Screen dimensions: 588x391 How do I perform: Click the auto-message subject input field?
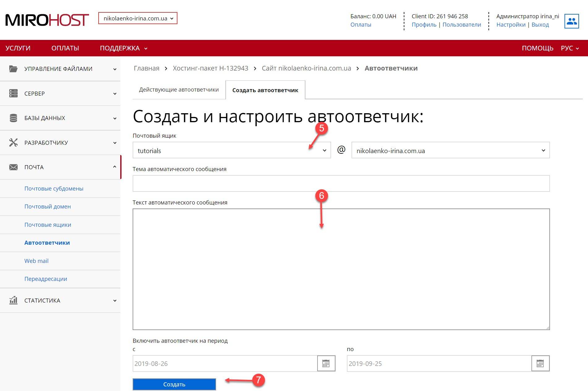coord(341,183)
